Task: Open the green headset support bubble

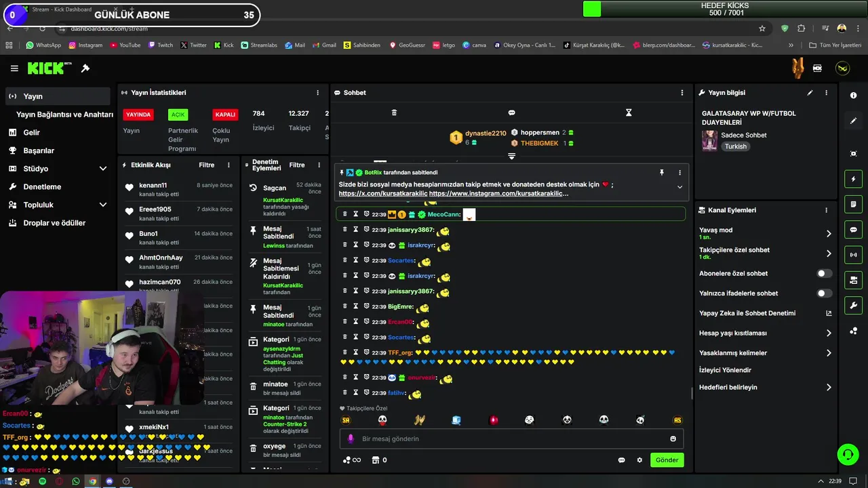Action: (x=848, y=454)
